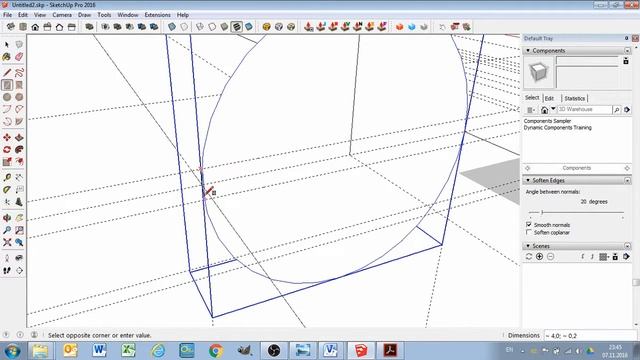Click Update Scene refresh button
640x360 pixels.
tap(529, 257)
